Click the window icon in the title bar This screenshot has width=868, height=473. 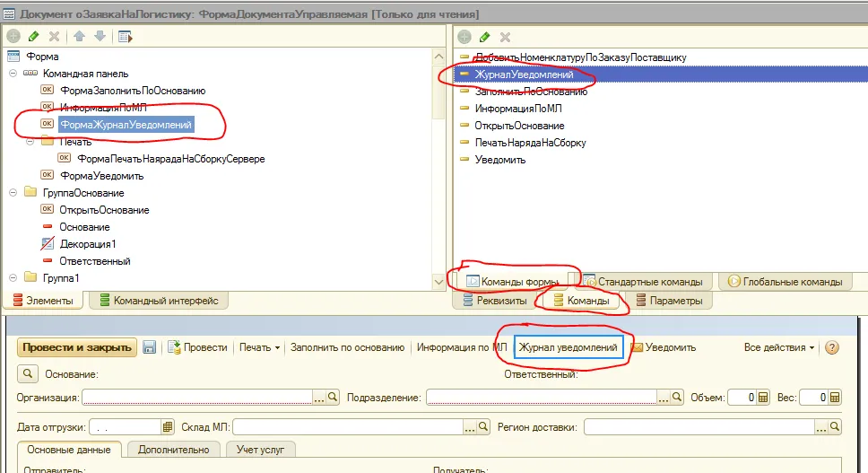9,13
